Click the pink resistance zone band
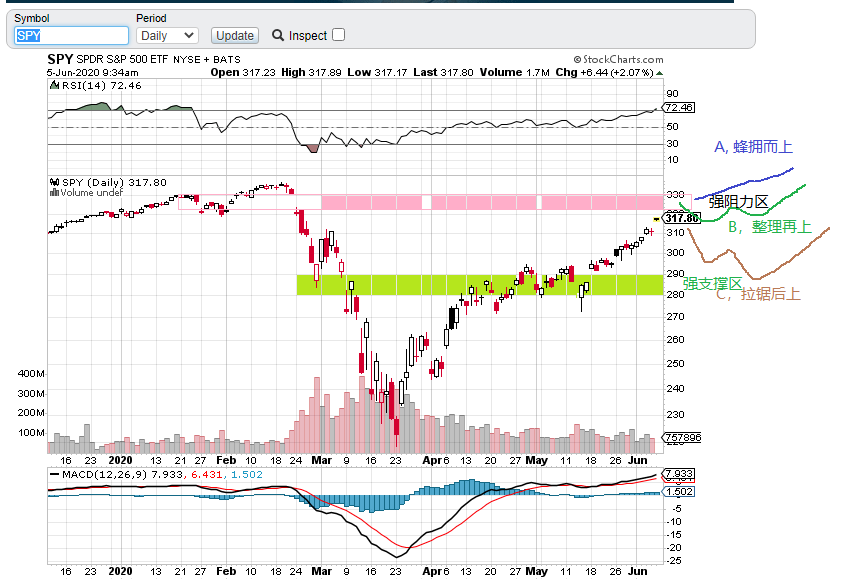849x585 pixels. [492, 203]
